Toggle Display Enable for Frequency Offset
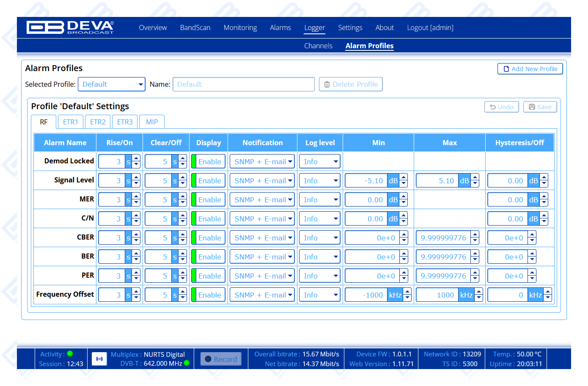This screenshot has height=386, width=588. point(209,295)
